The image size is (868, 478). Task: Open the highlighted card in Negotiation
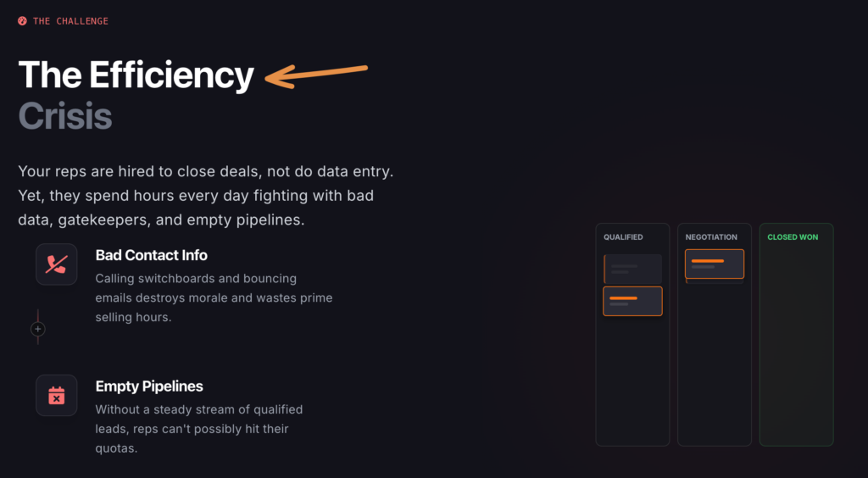(x=715, y=264)
